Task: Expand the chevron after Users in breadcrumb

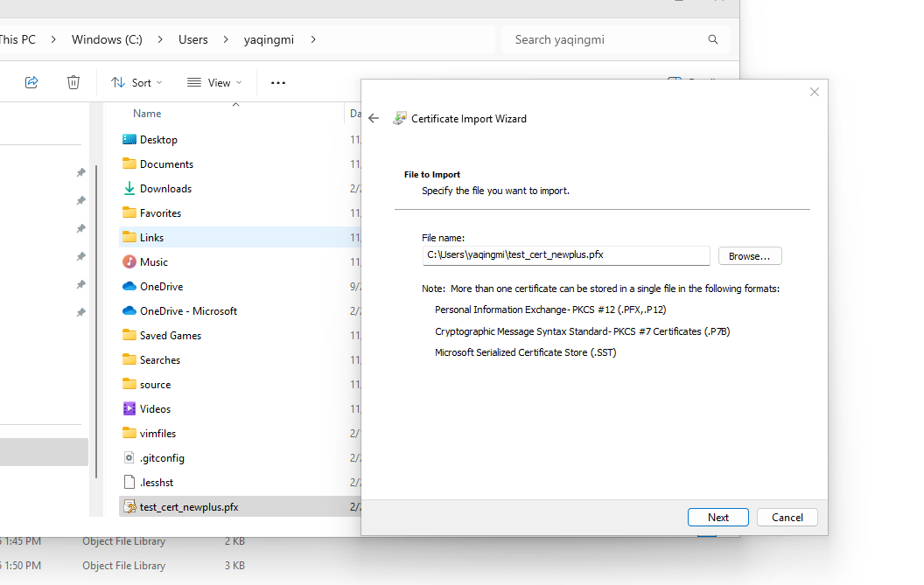Action: click(225, 39)
